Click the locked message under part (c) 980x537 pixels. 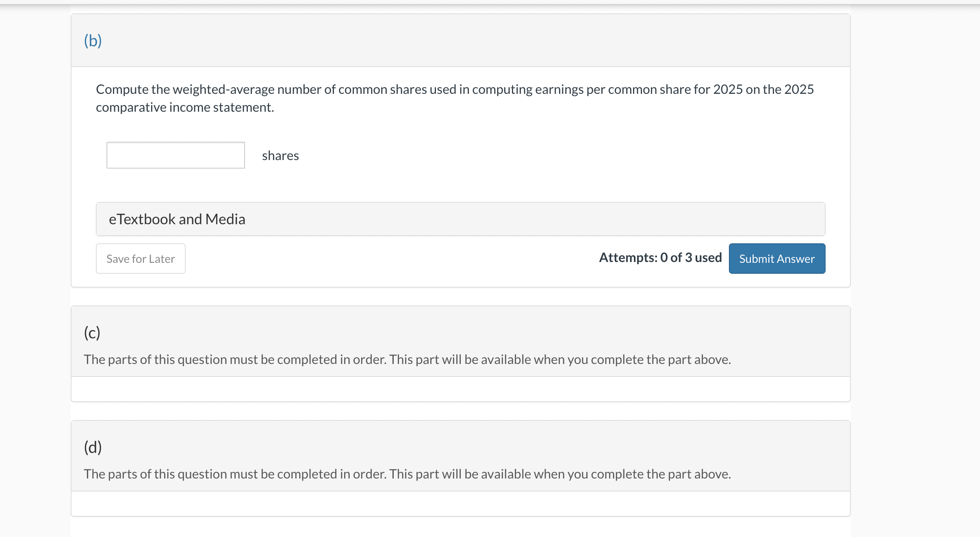[x=407, y=359]
